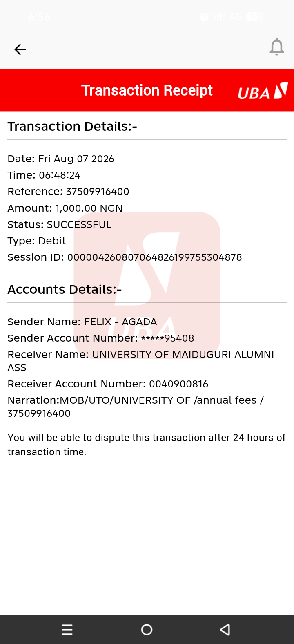
Task: Tap the Android back triangle icon
Action: click(225, 630)
